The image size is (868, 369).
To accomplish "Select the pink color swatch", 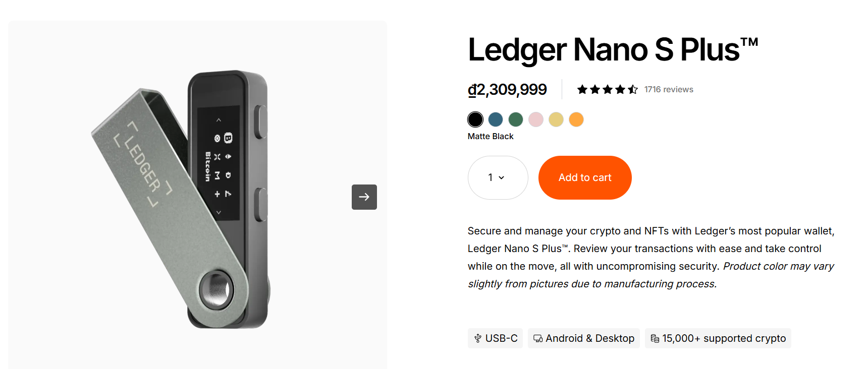I will tap(536, 119).
